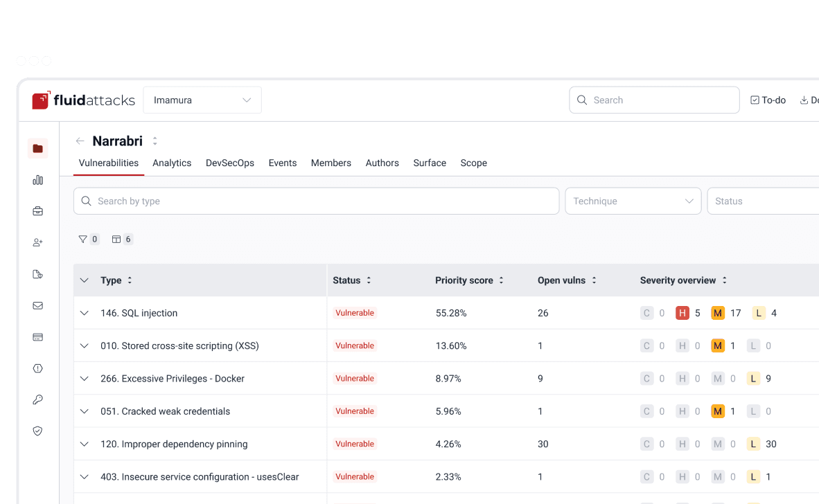The height and width of the screenshot is (504, 819).
Task: Open the exclamation octagon sidebar icon
Action: pos(37,368)
